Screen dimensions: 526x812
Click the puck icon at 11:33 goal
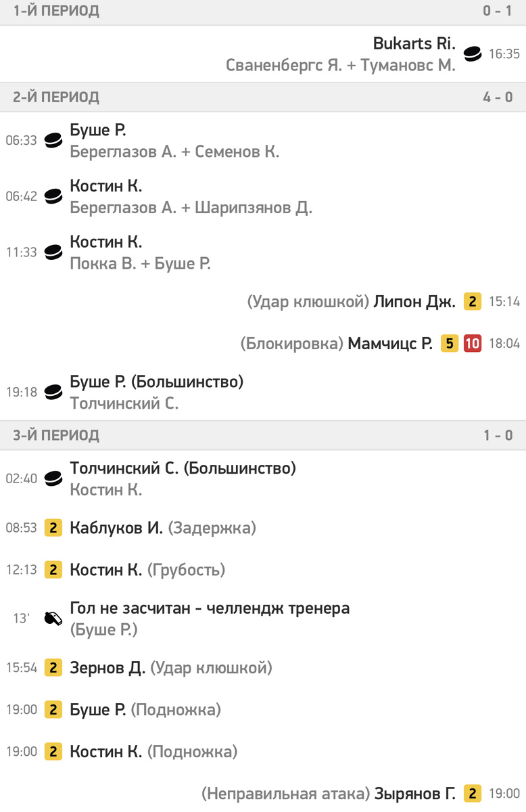pos(53,252)
